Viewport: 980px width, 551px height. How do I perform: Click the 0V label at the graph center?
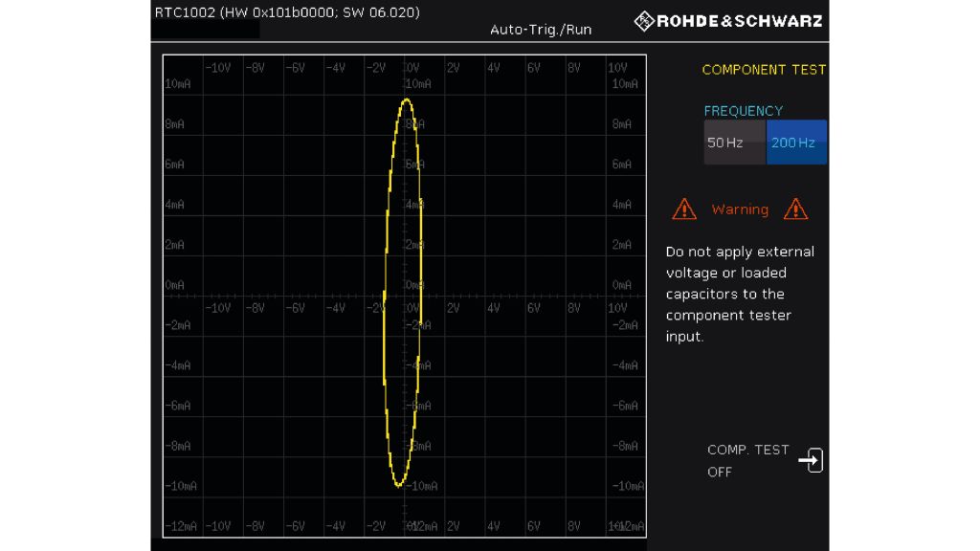click(412, 308)
